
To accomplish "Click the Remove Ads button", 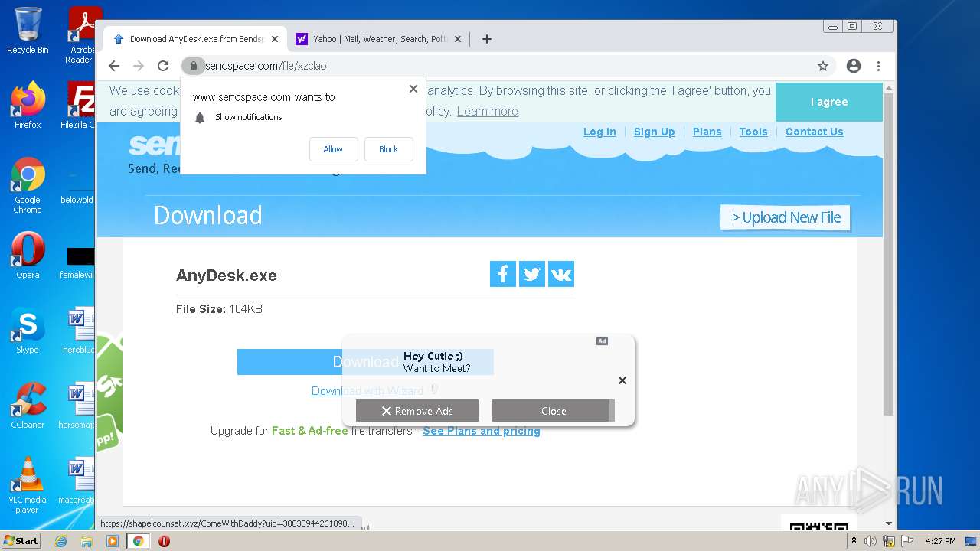I will [417, 411].
